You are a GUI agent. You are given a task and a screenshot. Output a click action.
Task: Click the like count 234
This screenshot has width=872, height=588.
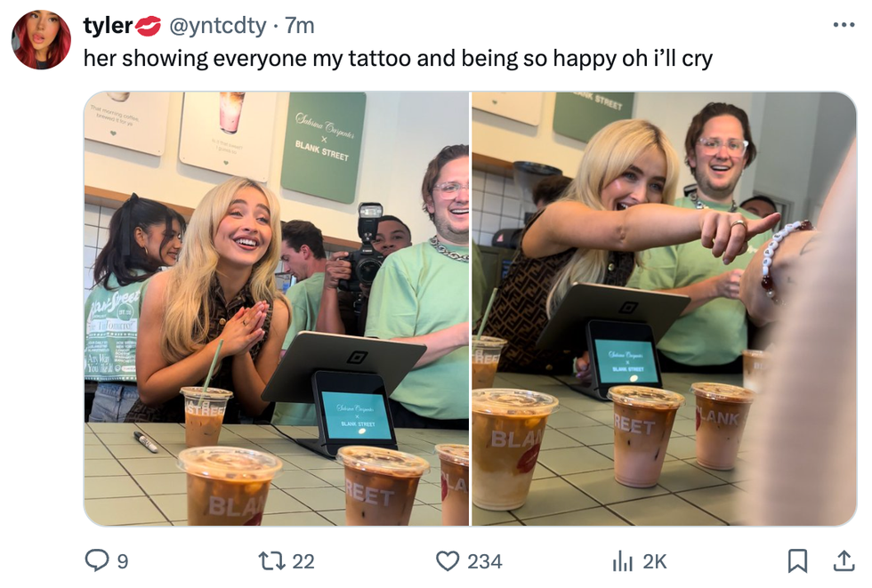[x=485, y=561]
